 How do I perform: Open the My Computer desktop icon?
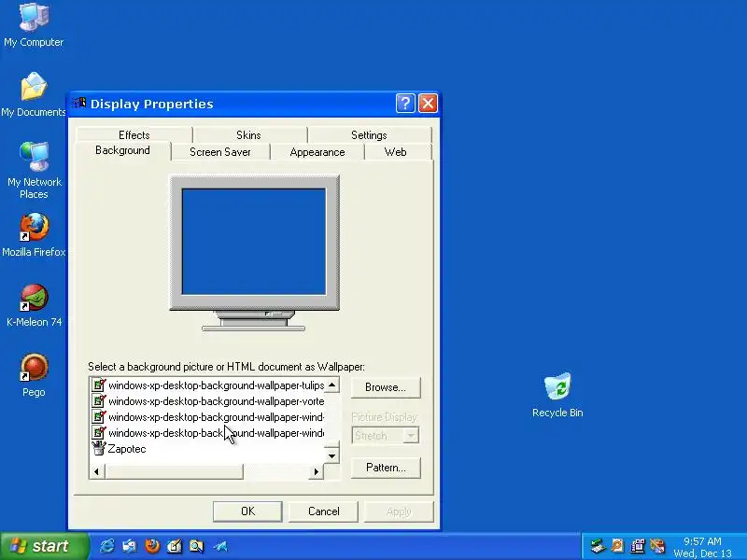[34, 25]
